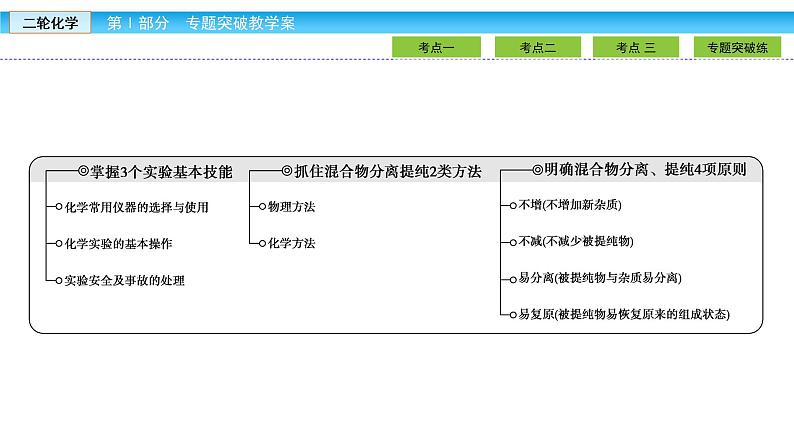This screenshot has width=794, height=446.
Task: Jump to 考点三 section
Action: click(x=636, y=47)
